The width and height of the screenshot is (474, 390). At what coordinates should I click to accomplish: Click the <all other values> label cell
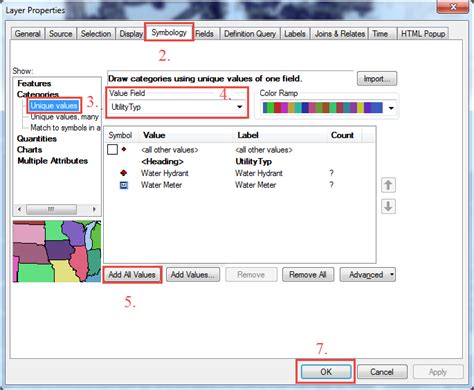pyautogui.click(x=264, y=150)
